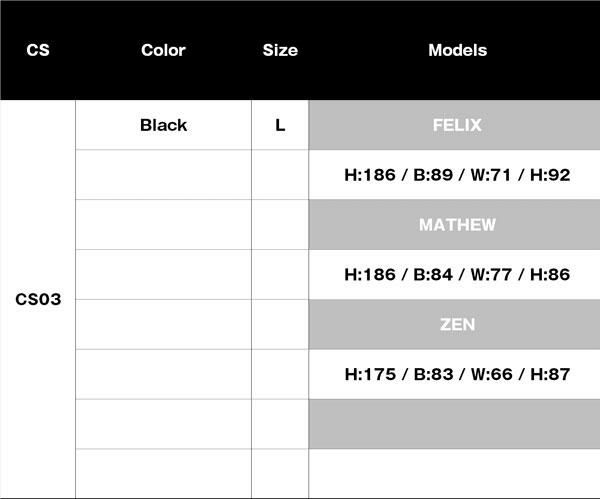Click the empty Size cell beside Felix's measurements
Viewport: 600px width, 499px height.
(280, 175)
